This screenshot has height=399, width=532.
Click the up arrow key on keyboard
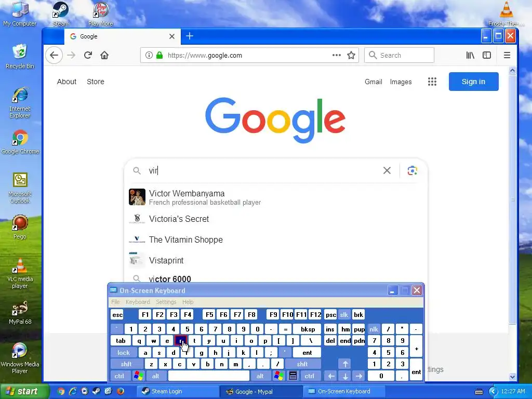coord(345,364)
